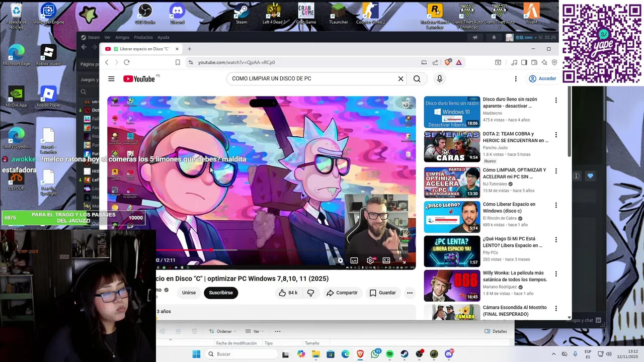Open options for DOTA 2 video
Image resolution: width=644 pixels, height=362 pixels.
[x=556, y=135]
